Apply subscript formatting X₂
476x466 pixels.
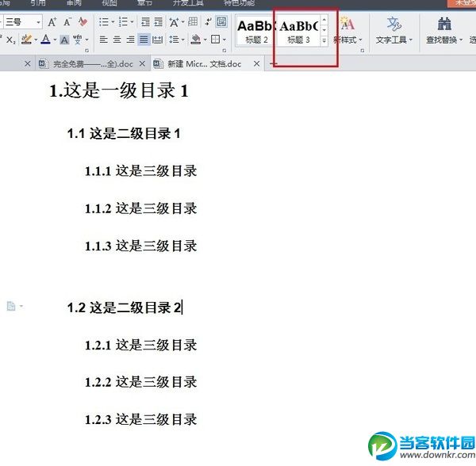tap(11, 40)
